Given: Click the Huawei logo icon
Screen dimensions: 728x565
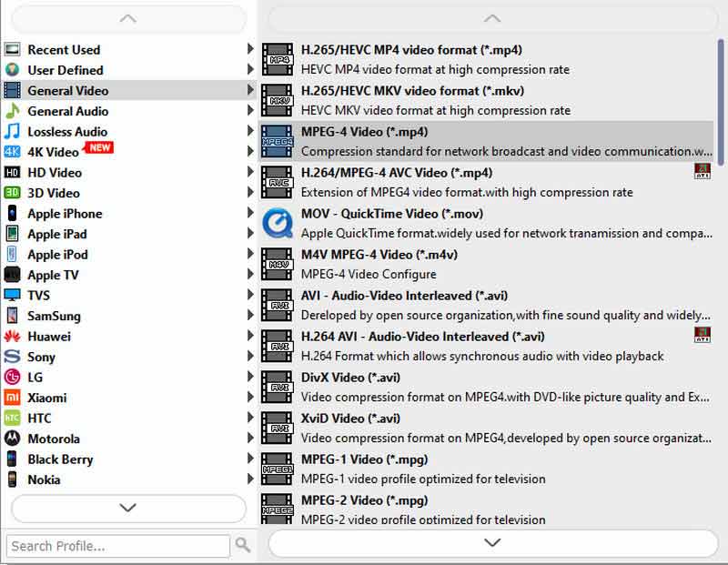Looking at the screenshot, I should point(12,337).
